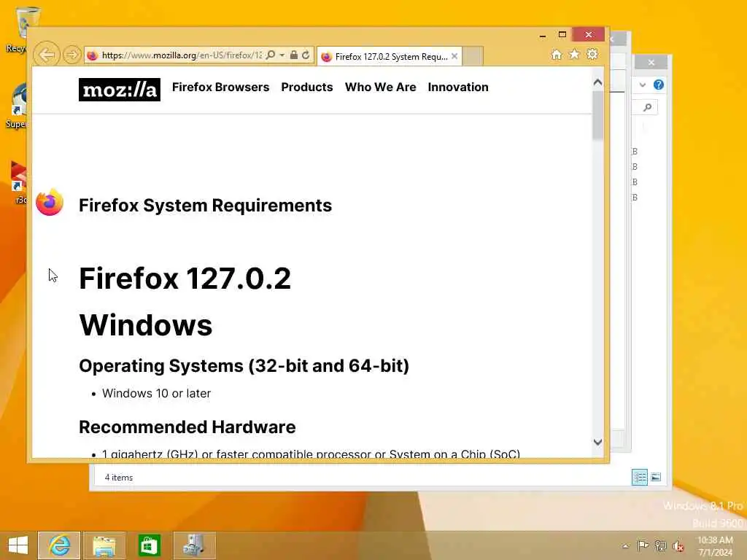Click the Mozilla logo

(x=119, y=90)
